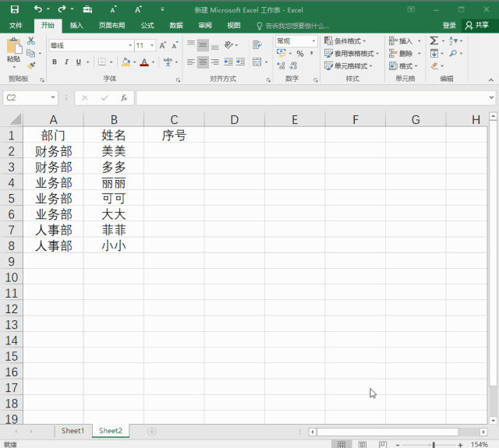Open Sort and Filter options

tap(453, 41)
